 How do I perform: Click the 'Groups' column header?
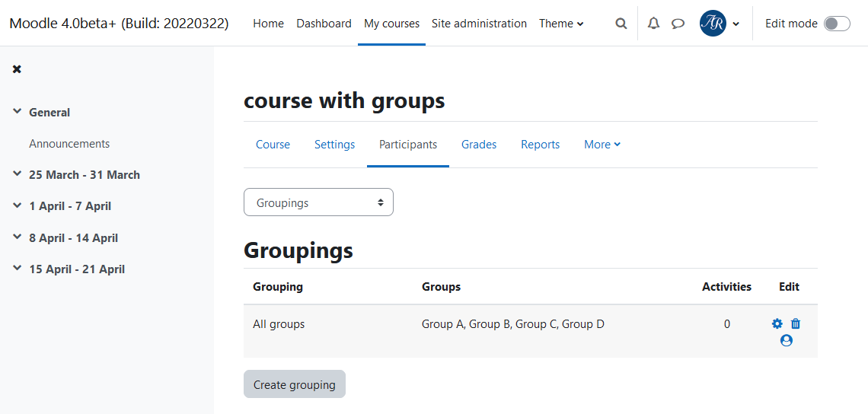point(441,287)
